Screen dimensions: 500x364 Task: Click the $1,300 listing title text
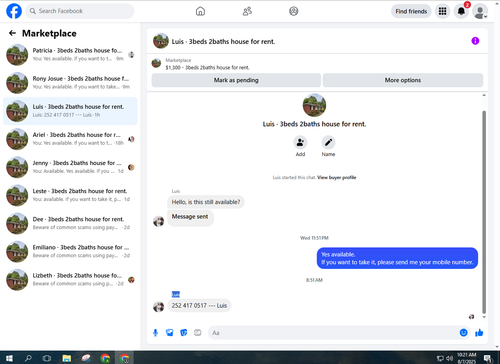(x=207, y=67)
